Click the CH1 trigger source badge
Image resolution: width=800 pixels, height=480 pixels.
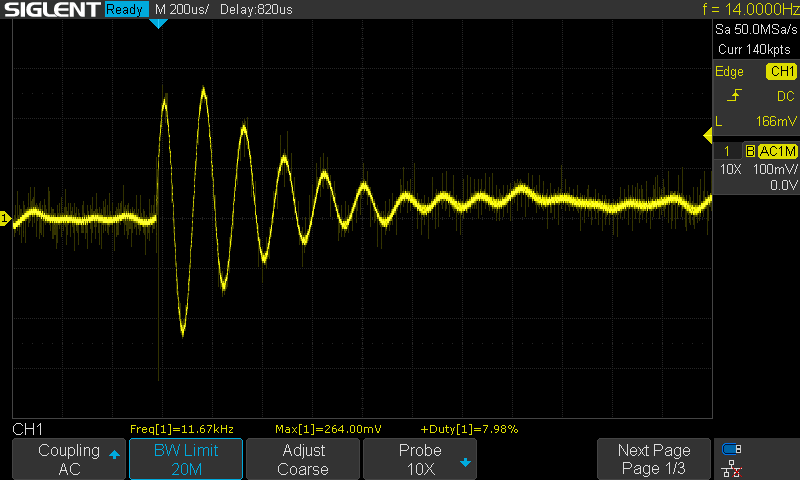[x=781, y=72]
